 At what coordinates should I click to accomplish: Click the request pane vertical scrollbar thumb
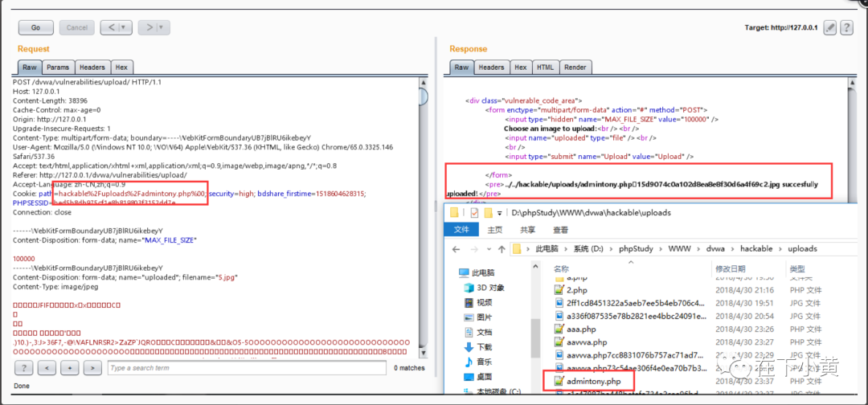click(x=423, y=96)
